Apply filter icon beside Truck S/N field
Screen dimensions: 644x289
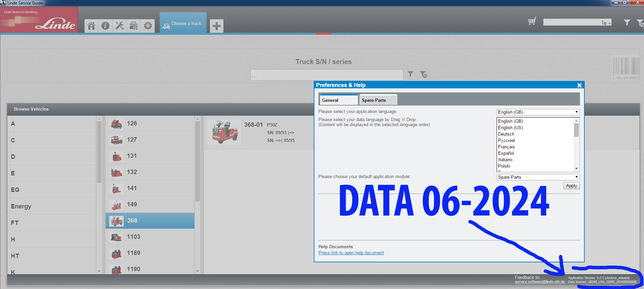pos(410,74)
